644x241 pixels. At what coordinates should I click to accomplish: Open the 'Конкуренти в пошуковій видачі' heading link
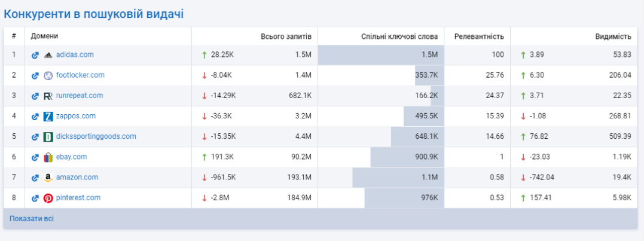(94, 14)
